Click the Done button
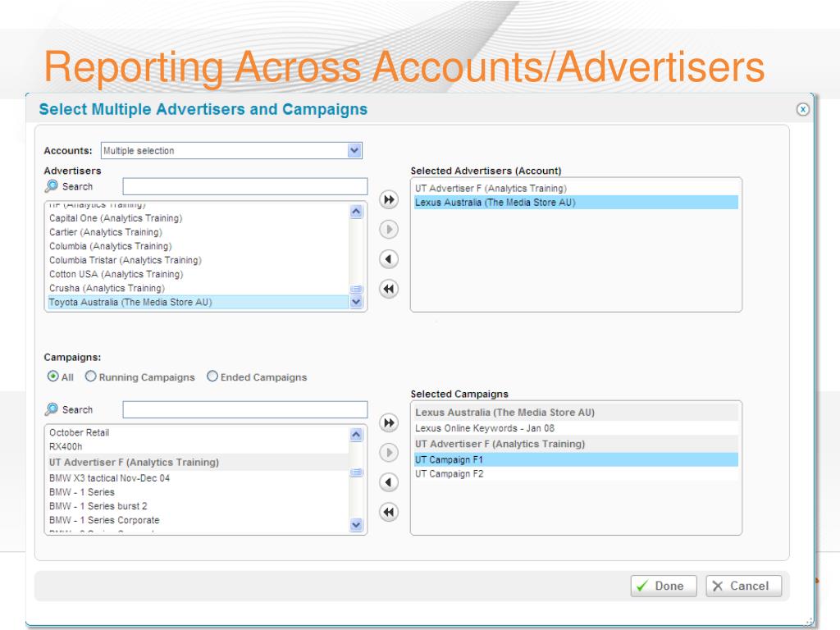The height and width of the screenshot is (630, 840). coord(663,586)
